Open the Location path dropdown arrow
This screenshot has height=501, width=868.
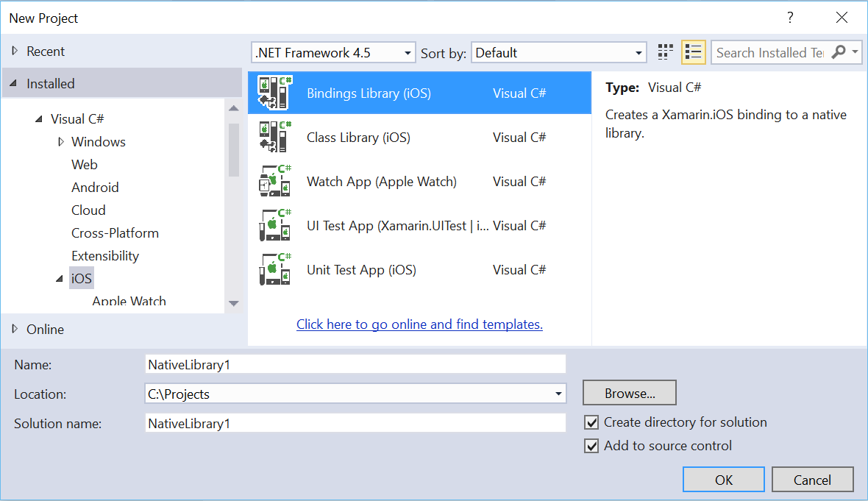coord(558,394)
